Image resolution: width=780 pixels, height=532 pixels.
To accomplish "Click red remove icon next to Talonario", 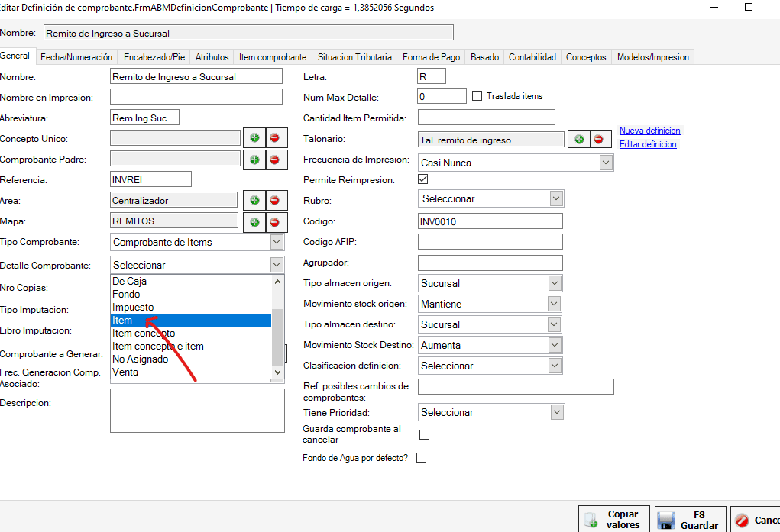I will pos(598,139).
